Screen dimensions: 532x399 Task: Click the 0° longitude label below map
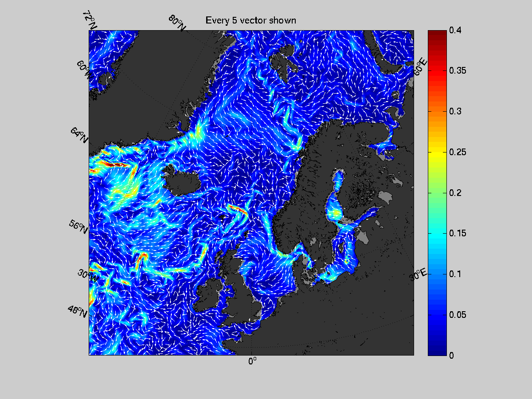tap(252, 361)
